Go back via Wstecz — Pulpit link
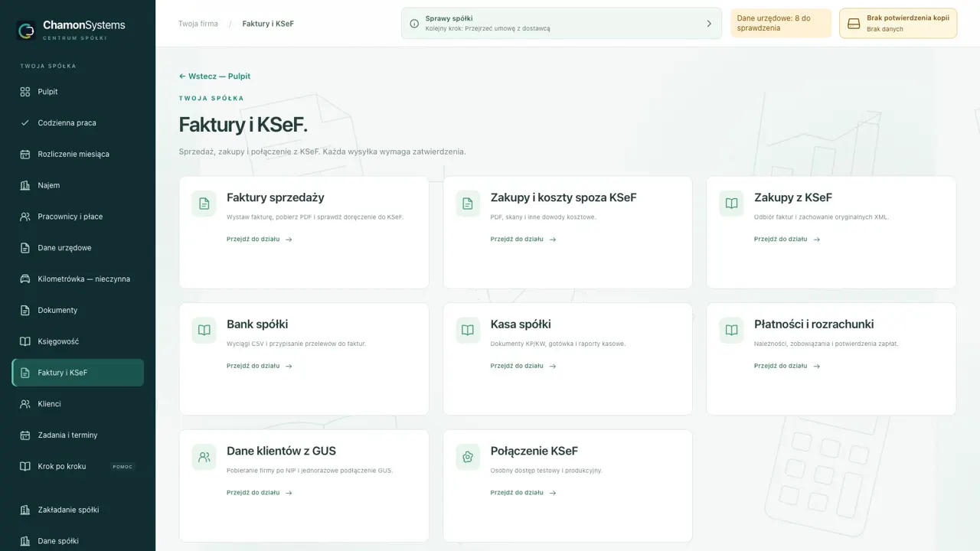980x551 pixels. click(214, 77)
